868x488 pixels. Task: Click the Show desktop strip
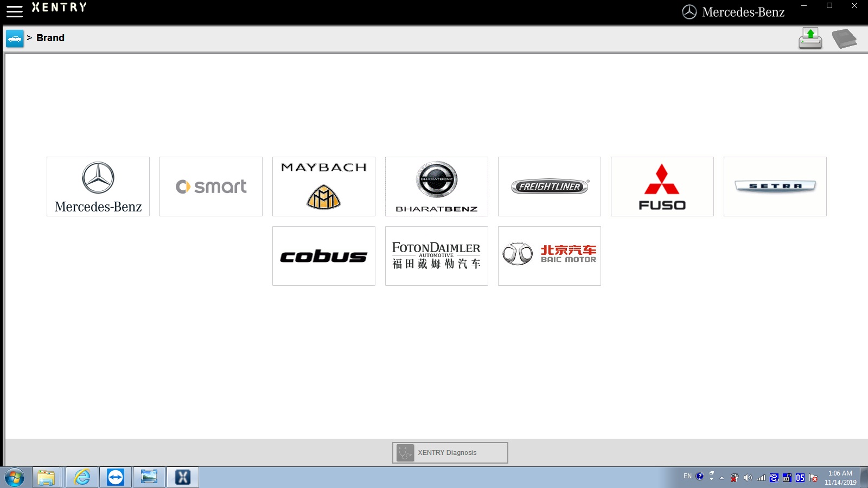(x=864, y=478)
